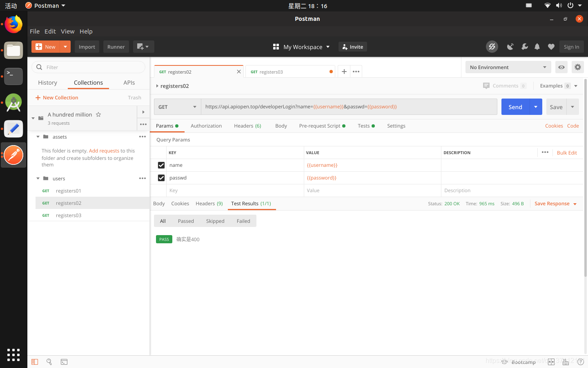Click the new window icon button
588x368 pixels.
pos(143,47)
